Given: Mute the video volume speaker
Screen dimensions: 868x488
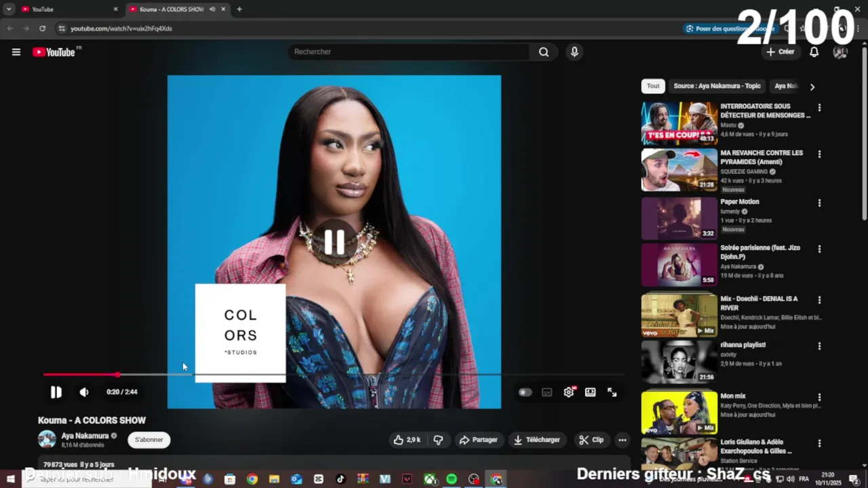Looking at the screenshot, I should point(84,392).
